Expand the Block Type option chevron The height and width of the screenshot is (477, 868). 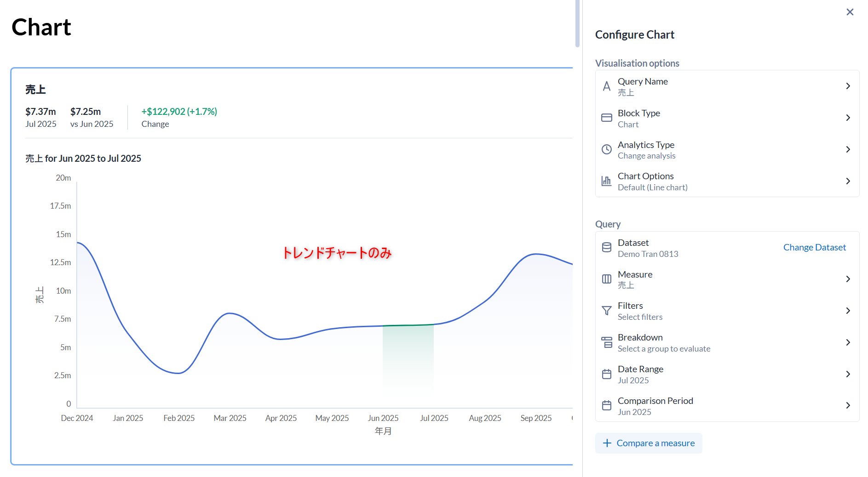coord(848,118)
